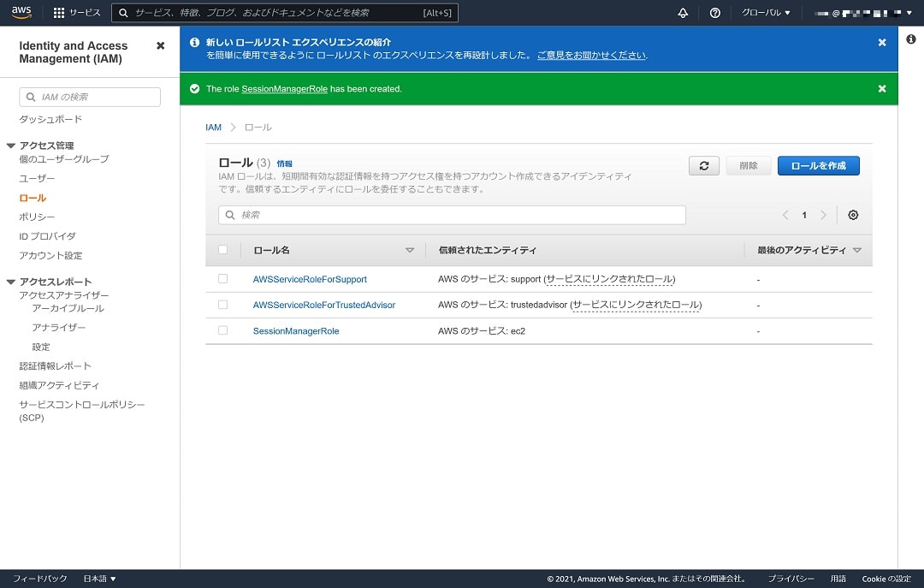This screenshot has width=924, height=588.
Task: Open ユーザー in the sidebar
Action: tap(37, 178)
